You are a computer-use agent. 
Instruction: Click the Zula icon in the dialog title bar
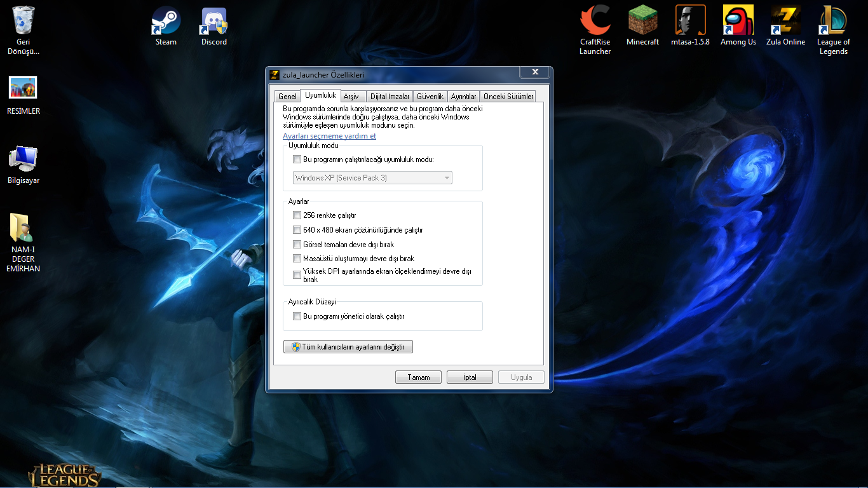pos(275,74)
